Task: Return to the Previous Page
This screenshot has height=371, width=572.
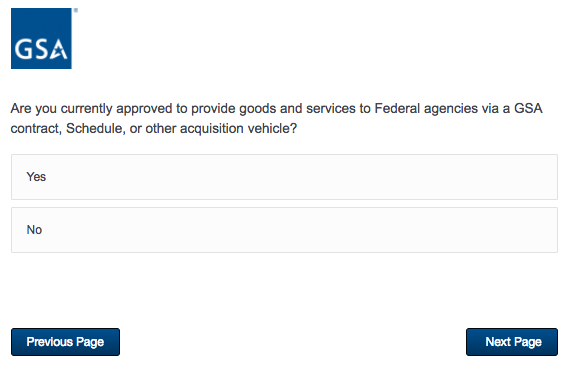Action: point(65,342)
